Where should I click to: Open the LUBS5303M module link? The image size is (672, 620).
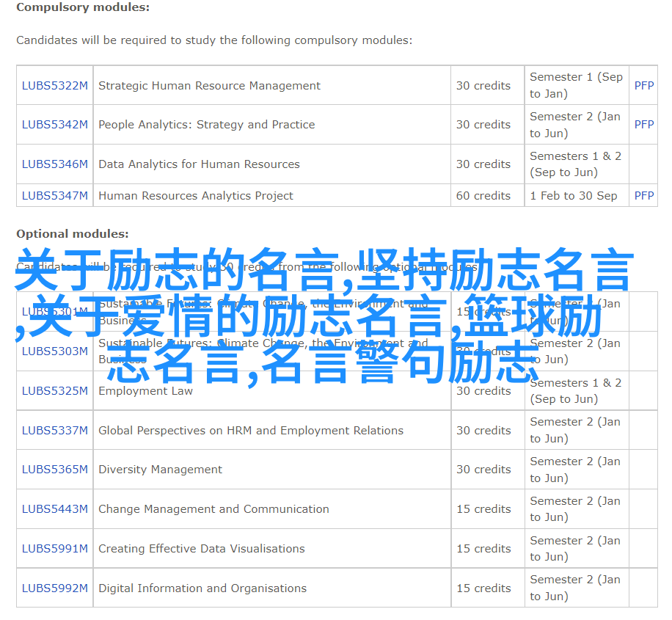point(54,351)
